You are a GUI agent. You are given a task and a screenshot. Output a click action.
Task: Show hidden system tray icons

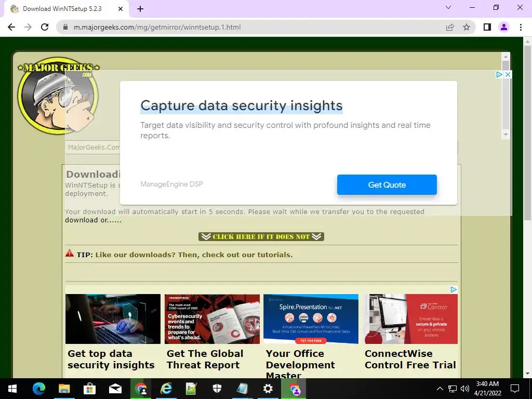pos(440,389)
